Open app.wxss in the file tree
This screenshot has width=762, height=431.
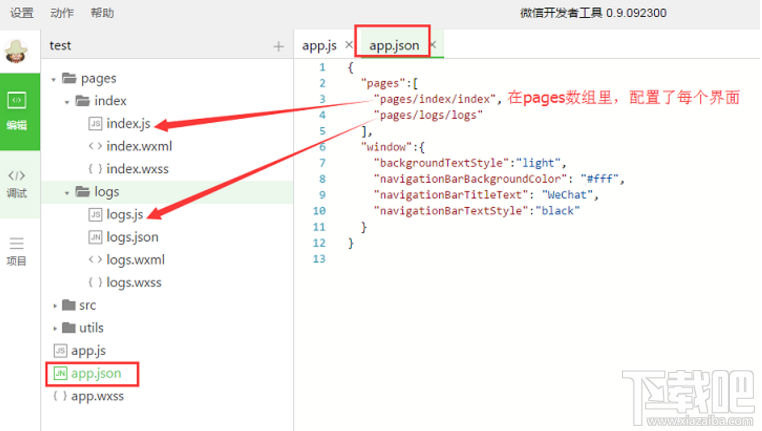tap(98, 396)
